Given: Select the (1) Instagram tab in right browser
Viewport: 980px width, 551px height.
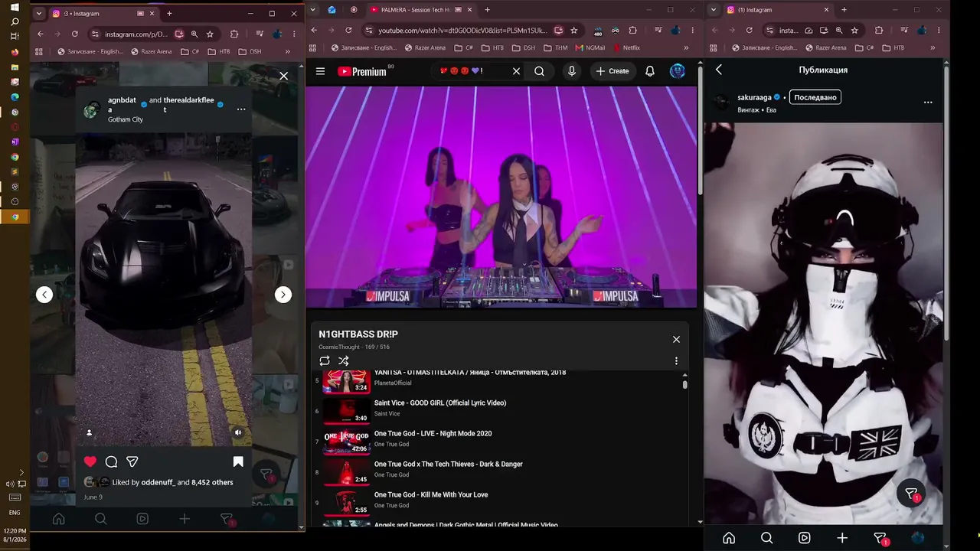Looking at the screenshot, I should [777, 10].
